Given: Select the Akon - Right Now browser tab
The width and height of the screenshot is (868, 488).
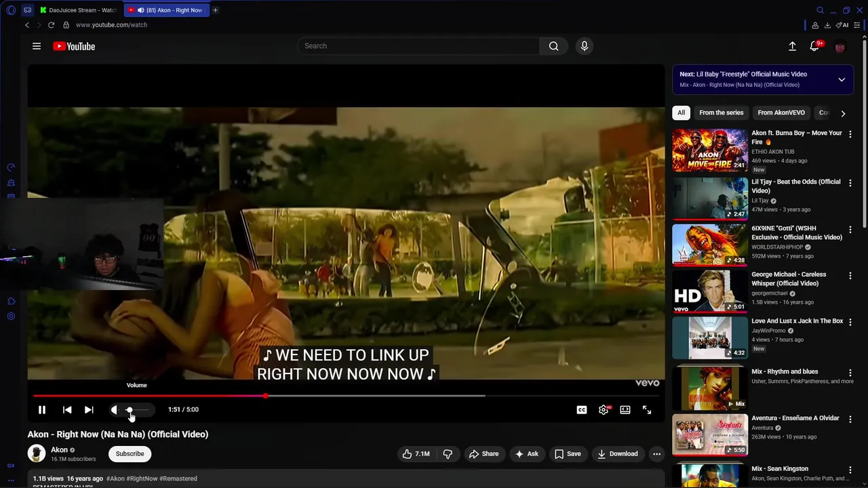Looking at the screenshot, I should (x=166, y=10).
